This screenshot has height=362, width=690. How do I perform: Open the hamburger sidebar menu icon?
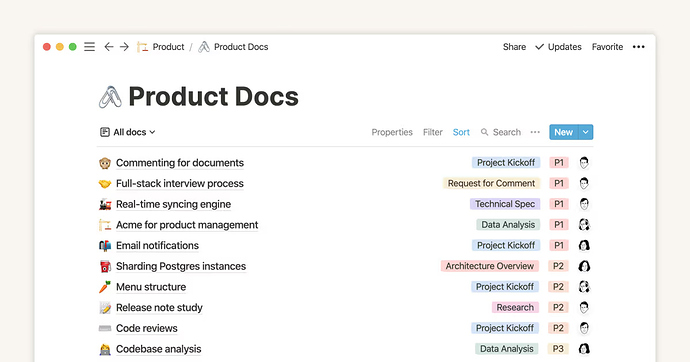tap(89, 47)
